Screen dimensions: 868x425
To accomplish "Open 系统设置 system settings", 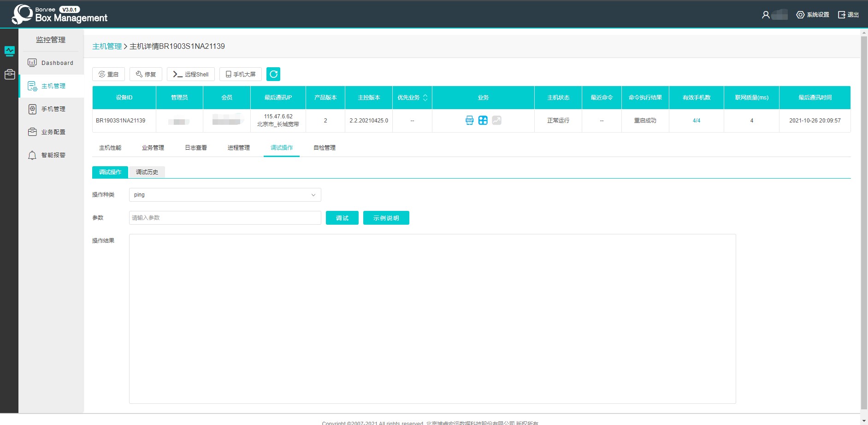I will pyautogui.click(x=813, y=15).
